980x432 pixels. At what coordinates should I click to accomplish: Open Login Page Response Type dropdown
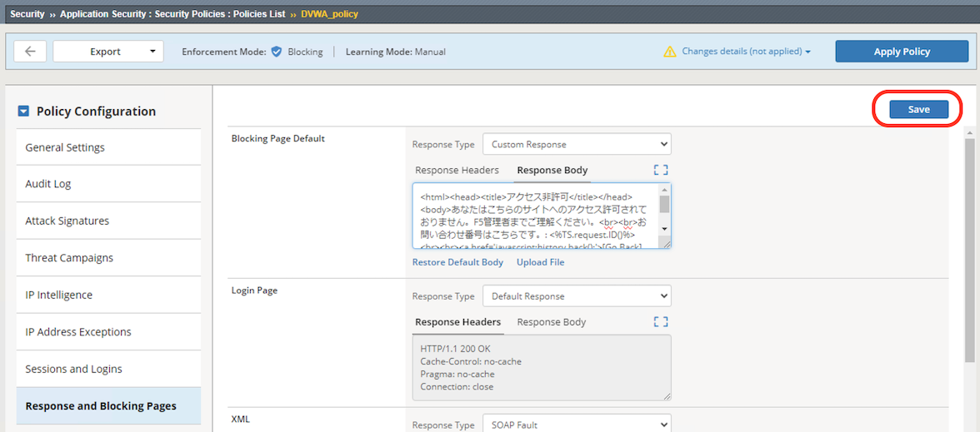point(577,296)
